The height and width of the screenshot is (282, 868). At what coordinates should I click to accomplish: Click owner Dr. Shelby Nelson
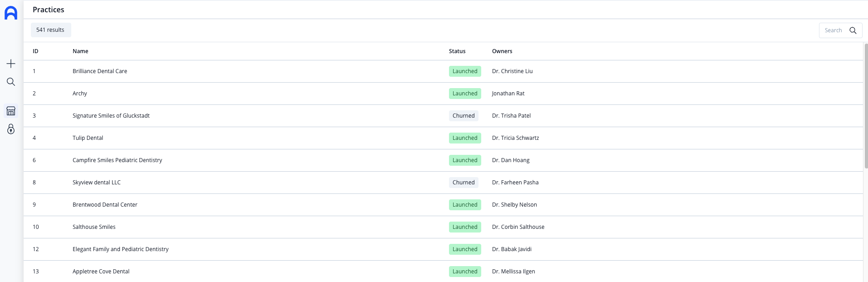(x=514, y=205)
